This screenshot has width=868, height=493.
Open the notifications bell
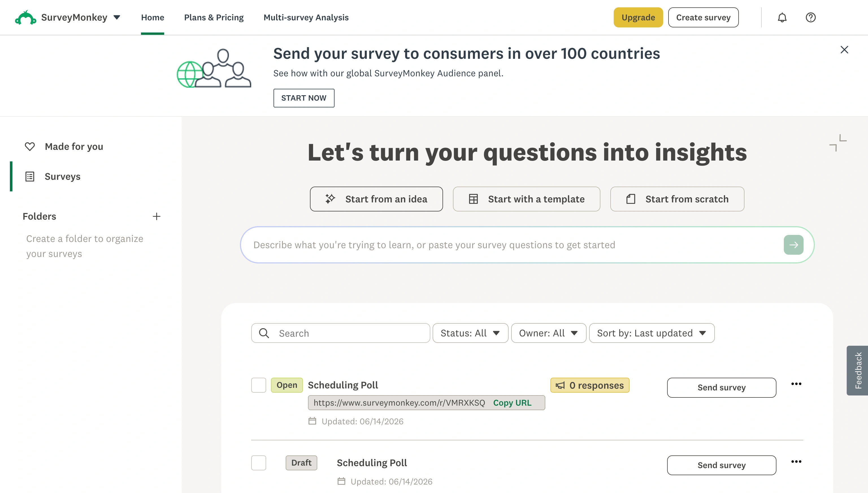click(x=782, y=17)
